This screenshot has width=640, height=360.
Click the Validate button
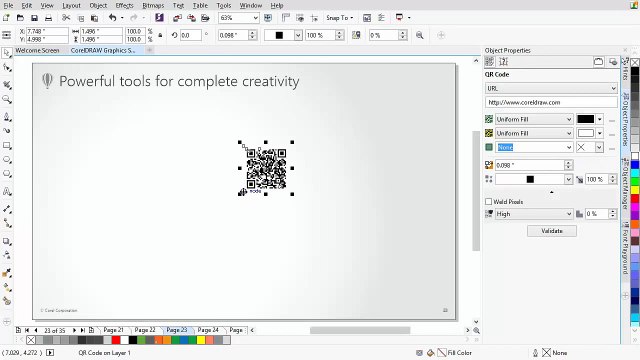tap(552, 231)
